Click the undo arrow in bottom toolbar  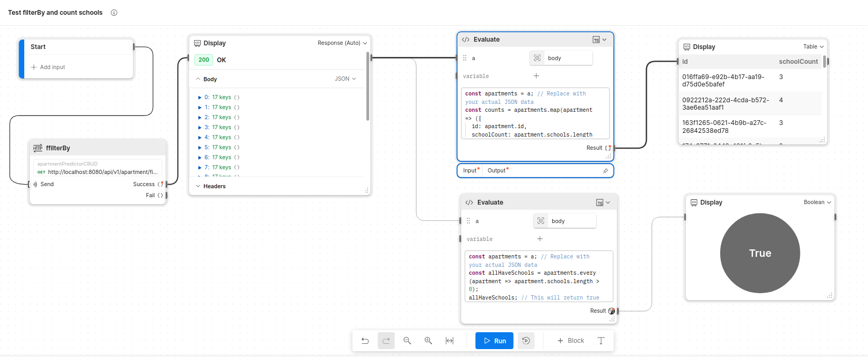pos(365,341)
